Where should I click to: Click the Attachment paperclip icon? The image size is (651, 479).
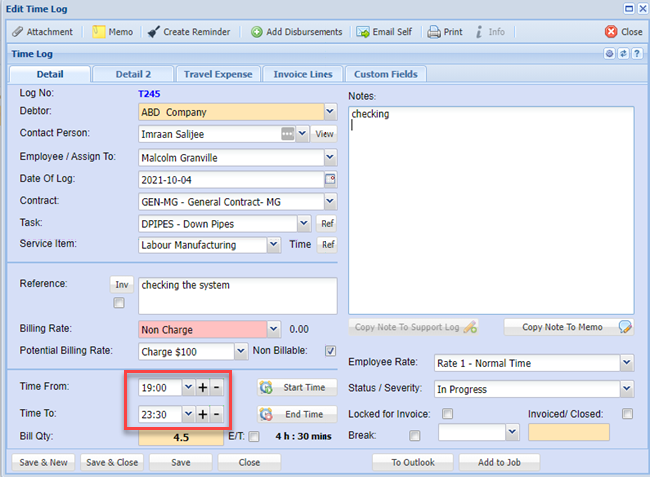coord(18,32)
